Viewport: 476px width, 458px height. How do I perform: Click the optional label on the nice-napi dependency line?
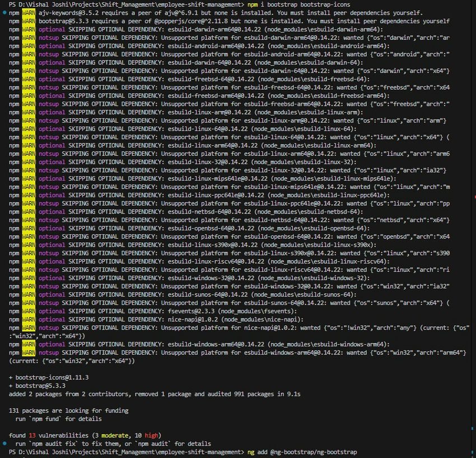pos(51,319)
